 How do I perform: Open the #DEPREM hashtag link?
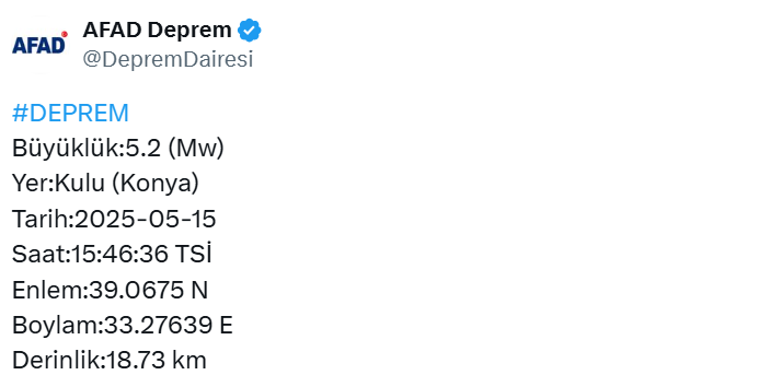(x=70, y=113)
